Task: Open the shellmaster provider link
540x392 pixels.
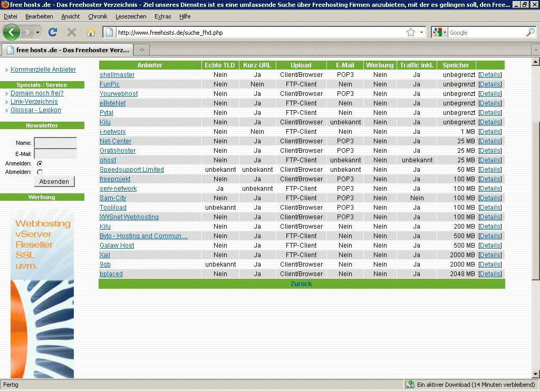Action: [117, 75]
